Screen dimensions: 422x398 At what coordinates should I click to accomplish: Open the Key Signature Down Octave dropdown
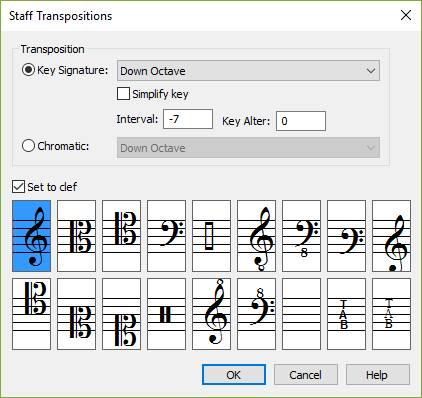point(248,71)
